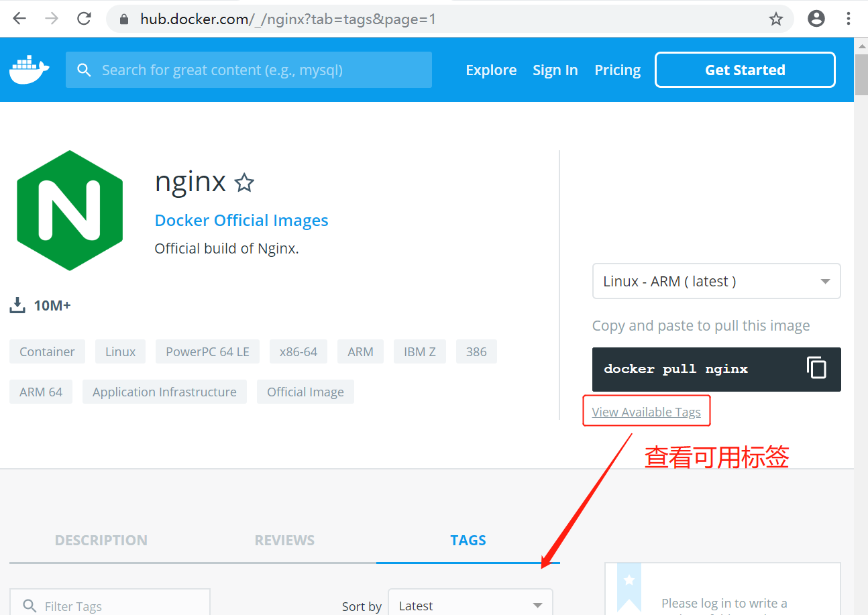Click the address bar URL
The height and width of the screenshot is (615, 868).
point(288,19)
